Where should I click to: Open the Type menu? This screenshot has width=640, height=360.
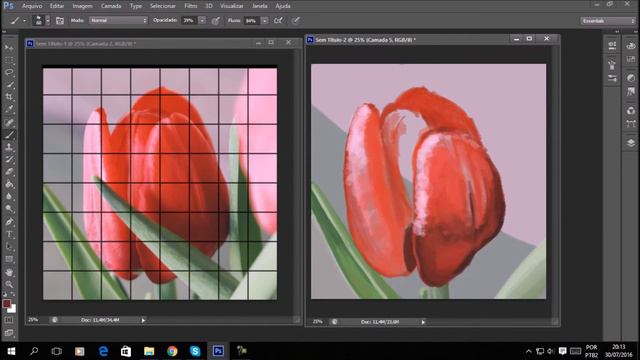point(136,6)
